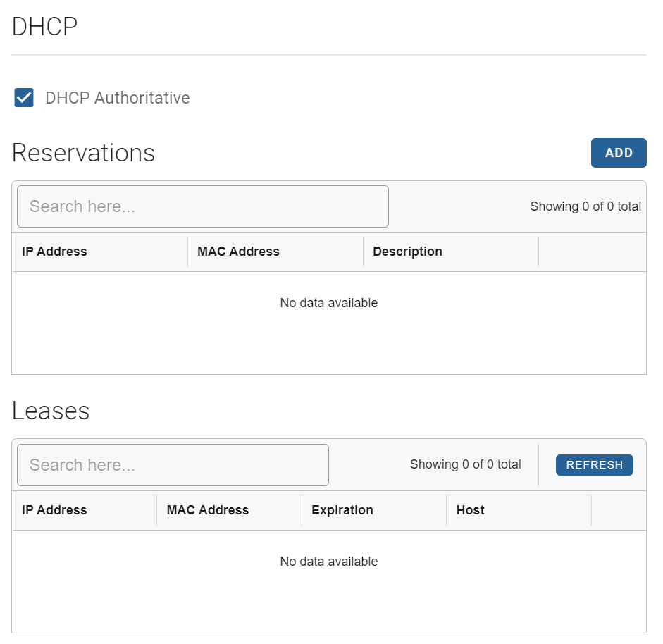Click 'Showing 0 of 0 total' in Leases
663x644 pixels.
pyautogui.click(x=465, y=464)
